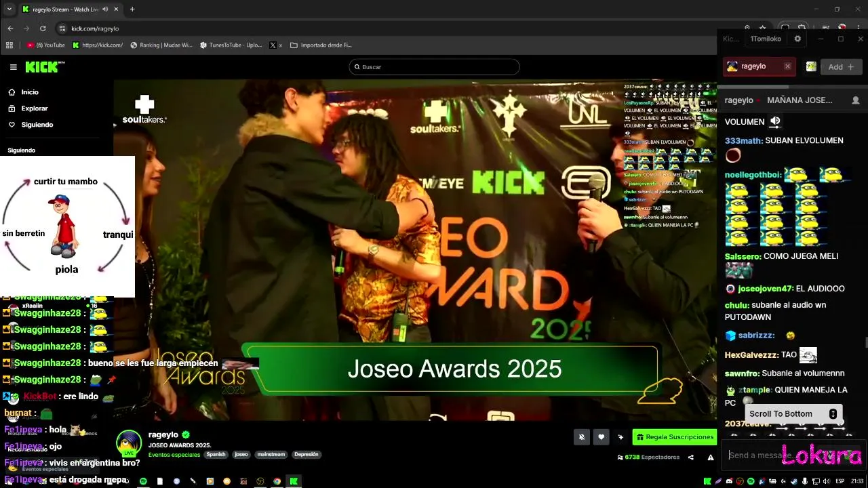This screenshot has width=868, height=488.
Task: Open browser apps grid icon
Action: point(9,45)
